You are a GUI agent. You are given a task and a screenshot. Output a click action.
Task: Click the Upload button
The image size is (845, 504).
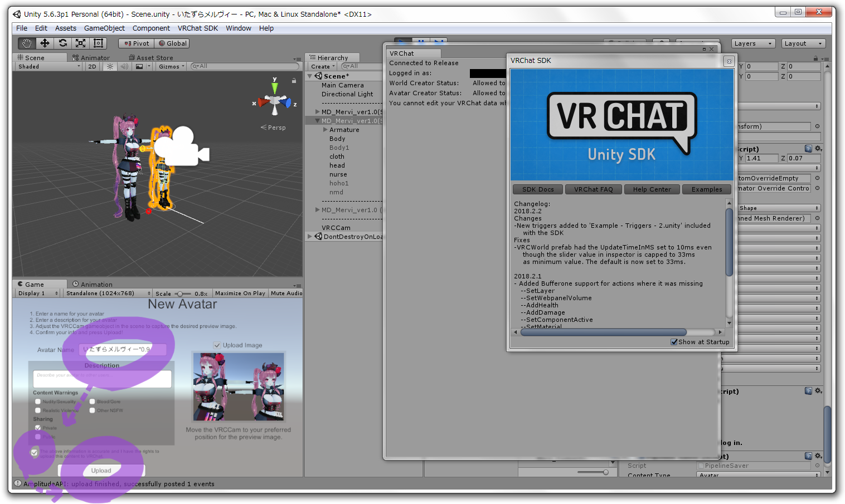[x=101, y=471]
